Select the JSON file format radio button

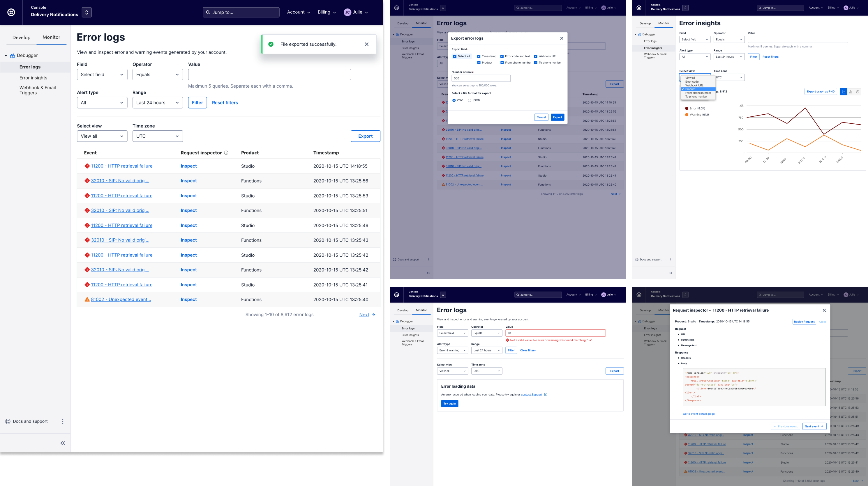(x=469, y=100)
